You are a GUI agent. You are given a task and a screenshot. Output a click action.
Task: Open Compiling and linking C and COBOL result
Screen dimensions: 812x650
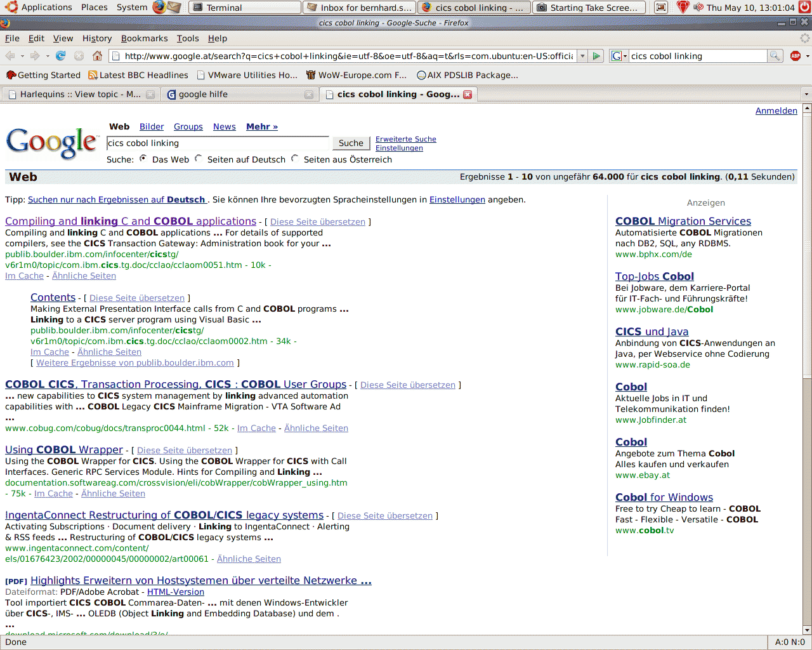pos(131,221)
